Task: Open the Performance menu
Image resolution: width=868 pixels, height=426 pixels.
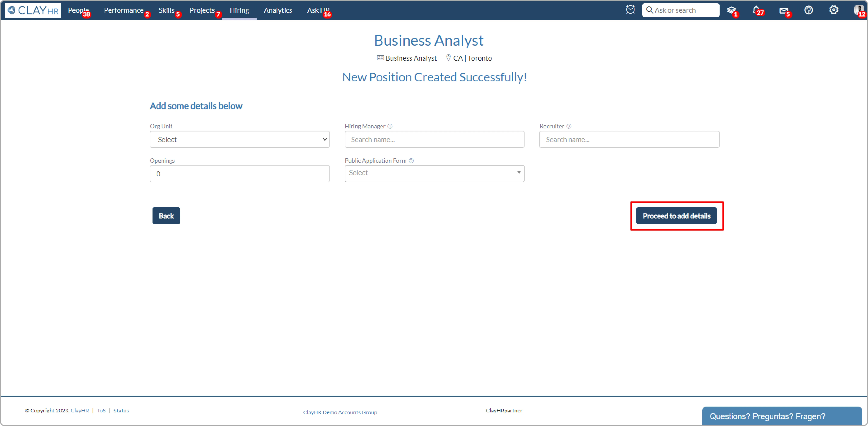Action: 123,10
